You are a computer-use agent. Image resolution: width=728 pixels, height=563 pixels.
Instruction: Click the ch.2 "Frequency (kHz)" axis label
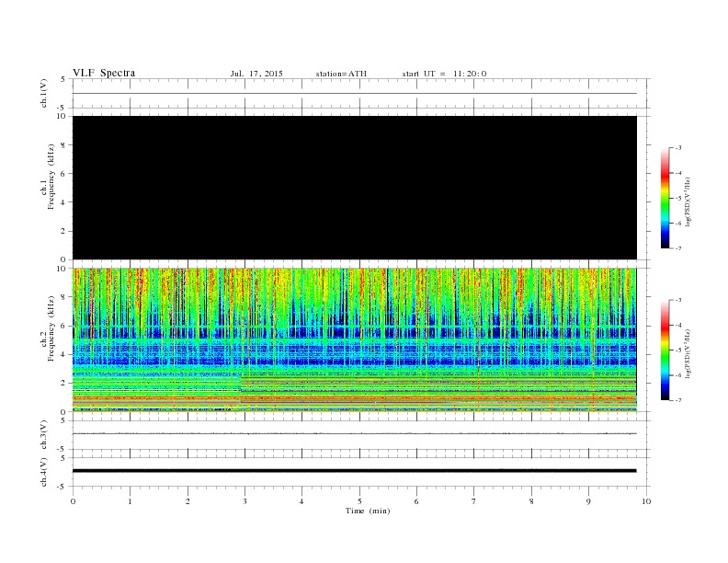click(x=51, y=328)
